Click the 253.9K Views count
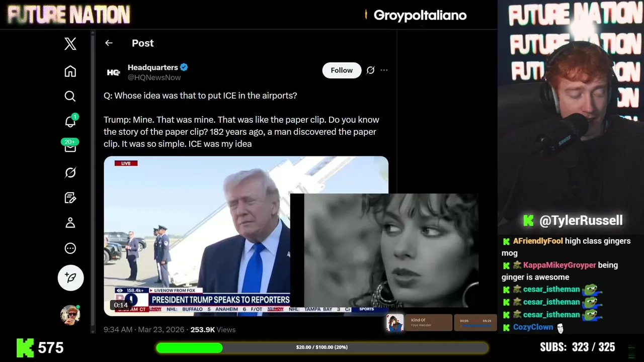644x362 pixels. 213,330
